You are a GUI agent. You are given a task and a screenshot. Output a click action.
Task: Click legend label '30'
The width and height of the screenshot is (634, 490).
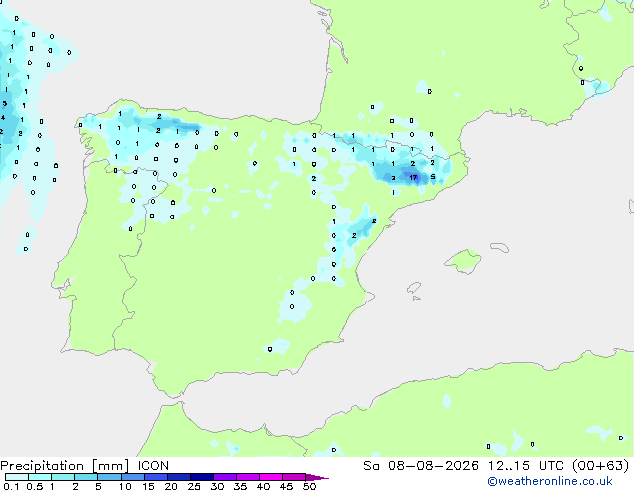[217, 486]
